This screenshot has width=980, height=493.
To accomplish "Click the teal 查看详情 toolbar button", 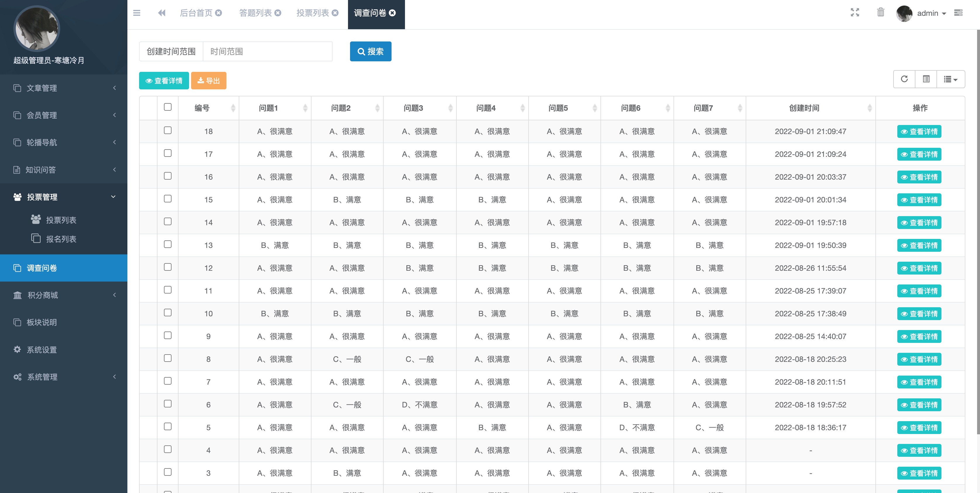I will 164,81.
